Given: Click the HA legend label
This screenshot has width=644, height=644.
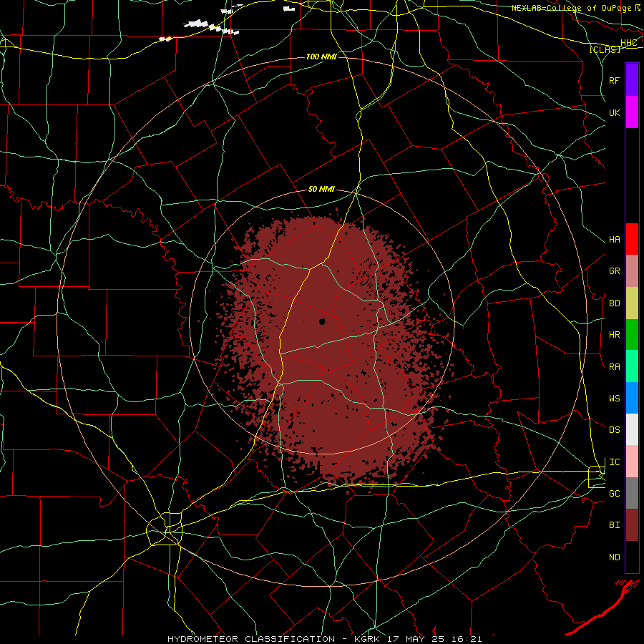Looking at the screenshot, I should point(614,239).
